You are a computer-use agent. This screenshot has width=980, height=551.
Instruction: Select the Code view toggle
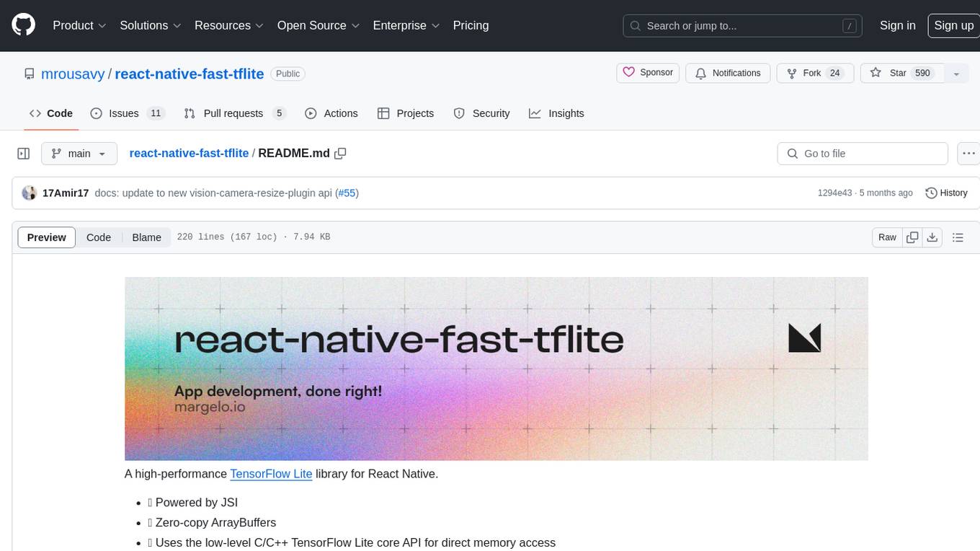[x=99, y=237]
